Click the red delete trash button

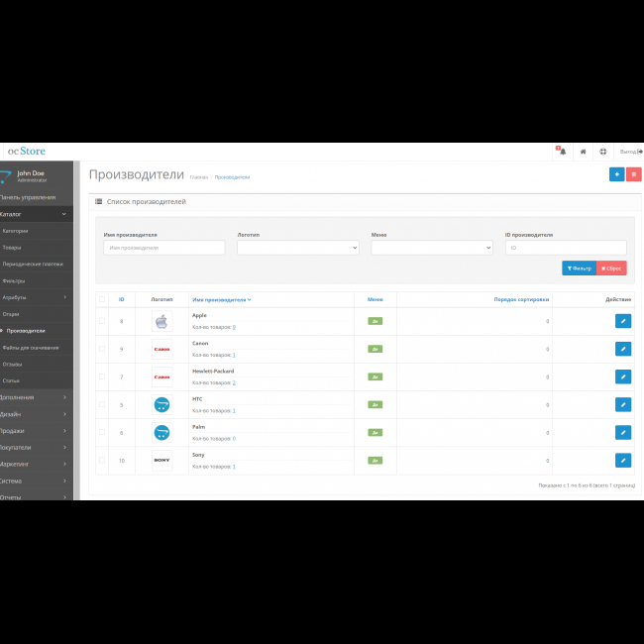[x=634, y=174]
